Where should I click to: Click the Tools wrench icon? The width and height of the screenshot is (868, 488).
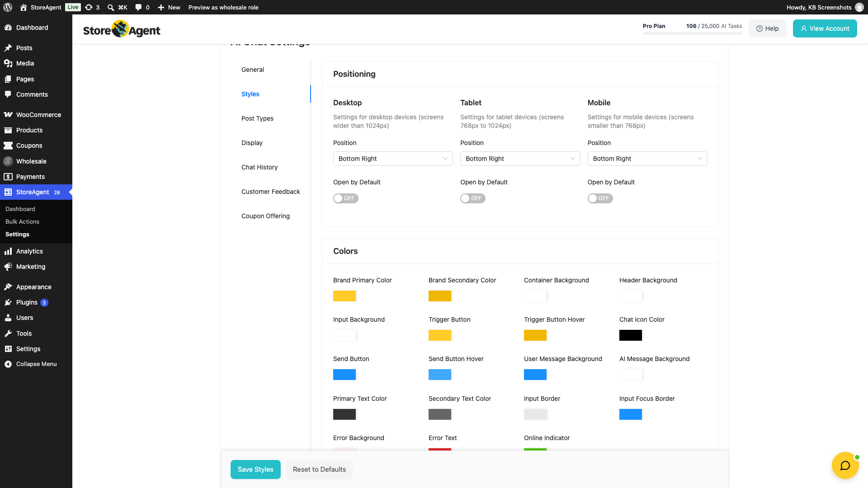pos(8,333)
